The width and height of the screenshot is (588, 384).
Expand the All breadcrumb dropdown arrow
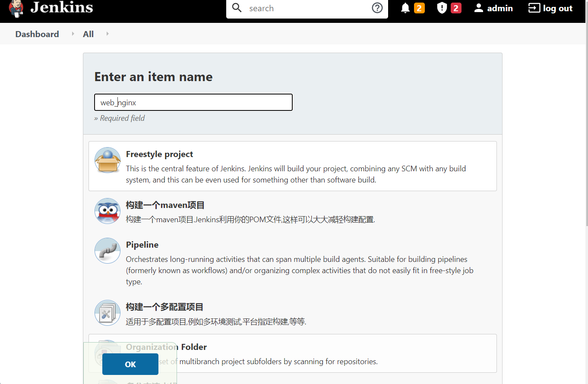107,34
